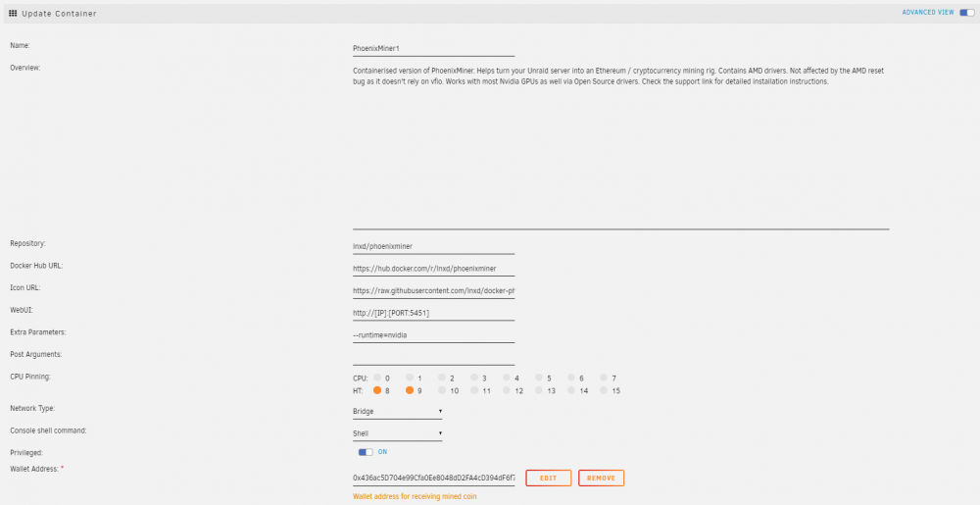980x505 pixels.
Task: Select CPU core 1 for pinning
Action: pos(410,378)
